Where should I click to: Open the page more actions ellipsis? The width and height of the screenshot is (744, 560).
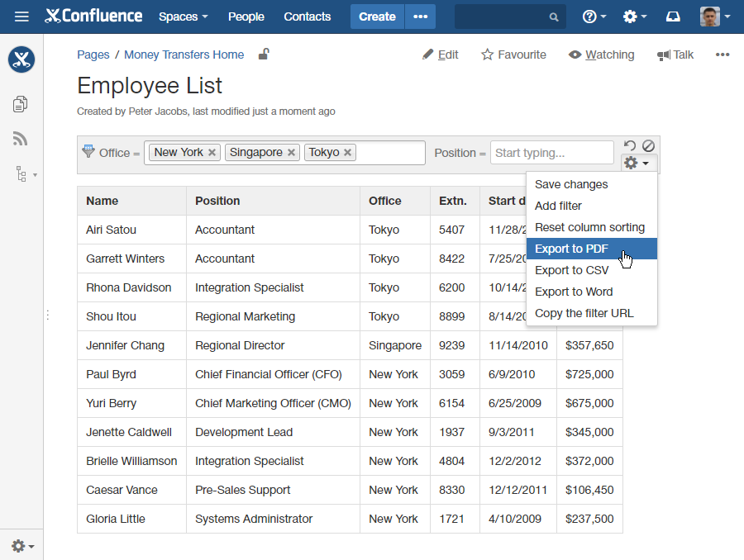[723, 55]
